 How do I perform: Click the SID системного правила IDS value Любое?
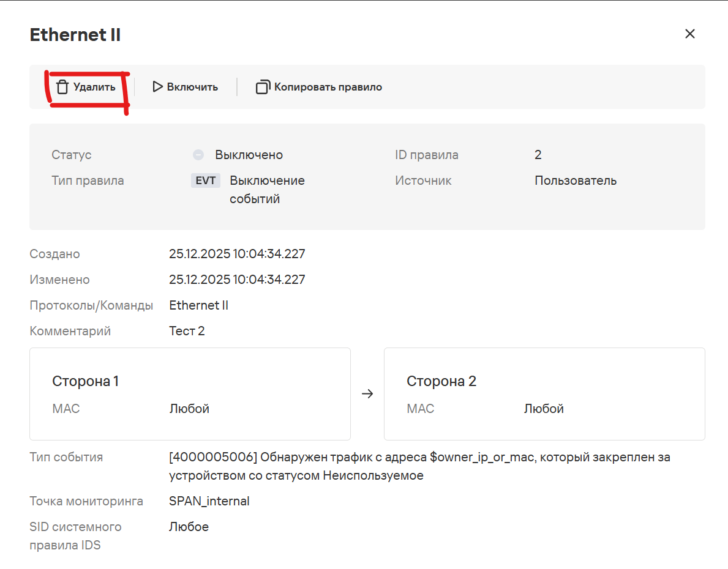click(189, 527)
